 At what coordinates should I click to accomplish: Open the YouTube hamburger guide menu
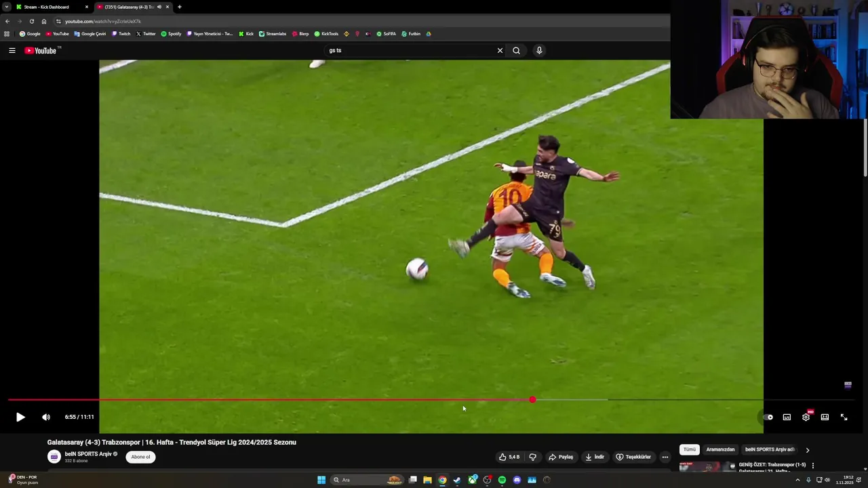pos(12,50)
